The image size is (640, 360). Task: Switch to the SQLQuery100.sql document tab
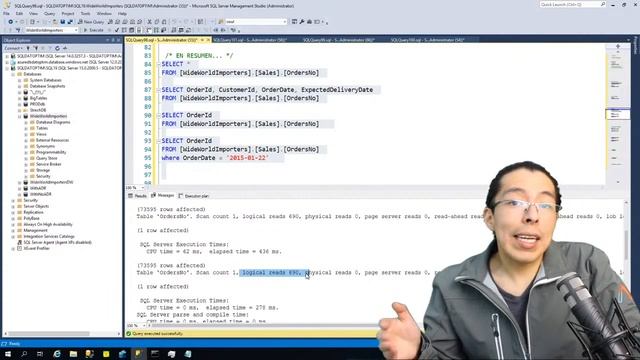[427, 40]
